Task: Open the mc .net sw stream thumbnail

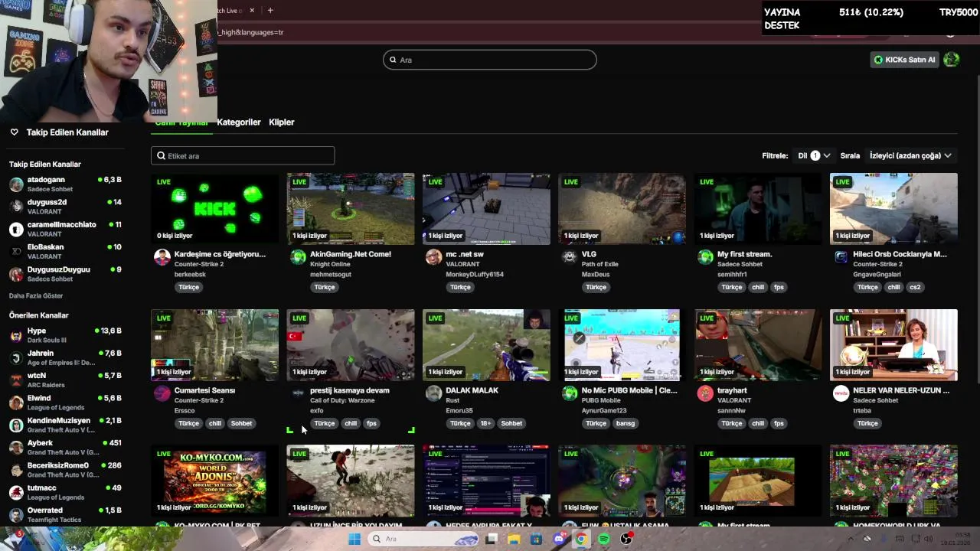Action: click(486, 209)
